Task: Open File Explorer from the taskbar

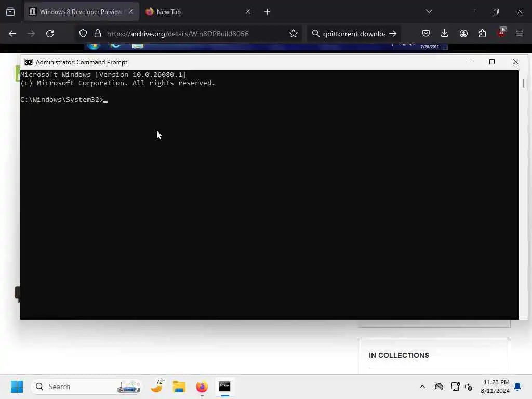Action: coord(179,387)
